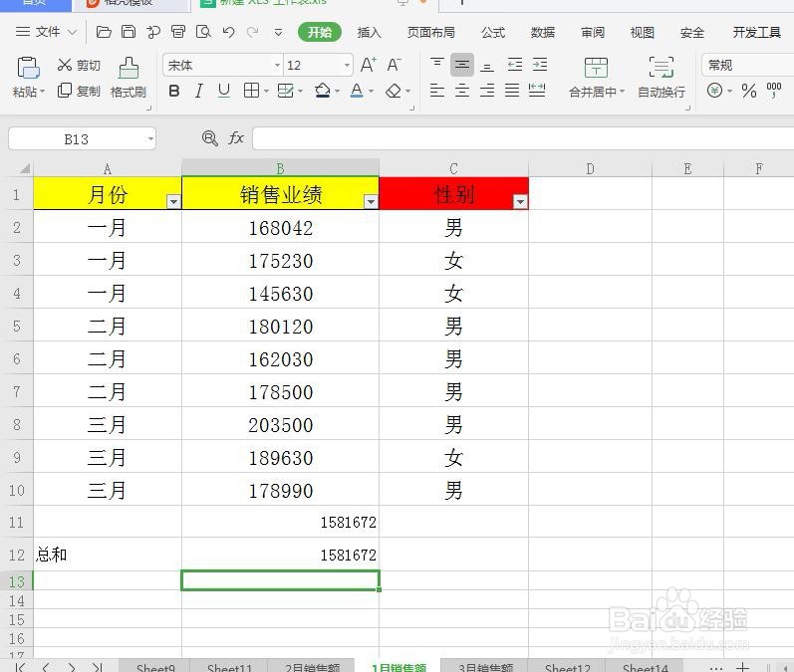Align text left
794x672 pixels.
coord(437,91)
